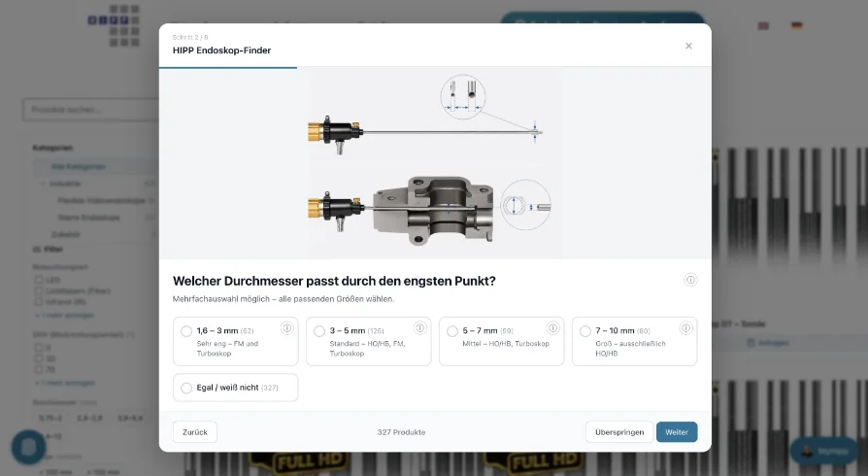The width and height of the screenshot is (868, 476).
Task: Select the 1,6 – 3 mm radio option
Action: [186, 331]
